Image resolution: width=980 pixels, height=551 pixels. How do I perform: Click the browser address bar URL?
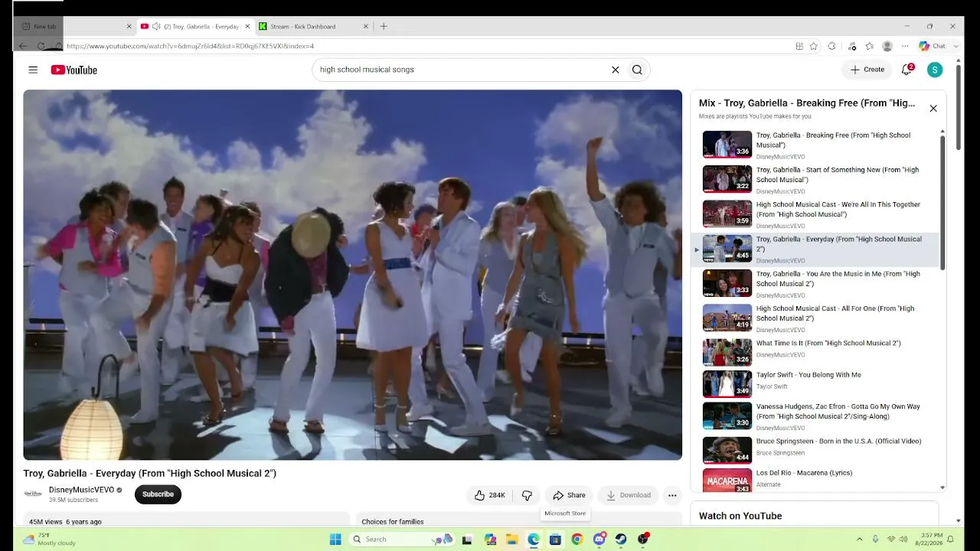(x=190, y=46)
